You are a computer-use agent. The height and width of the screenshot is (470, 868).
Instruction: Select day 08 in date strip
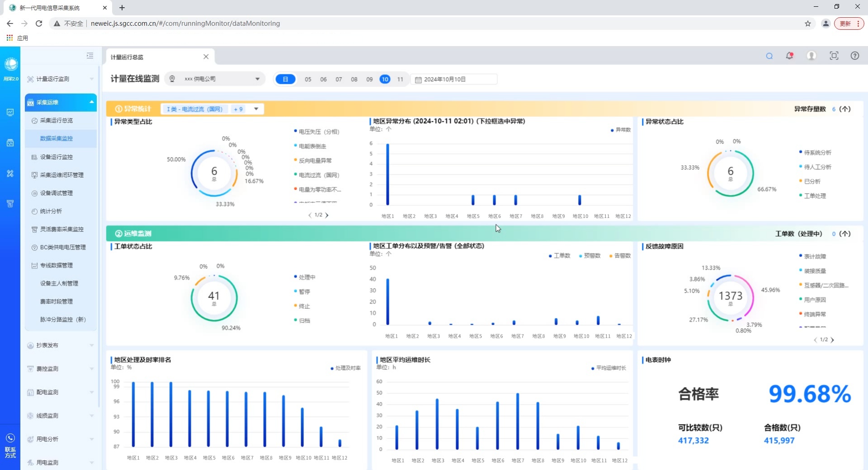coord(354,80)
